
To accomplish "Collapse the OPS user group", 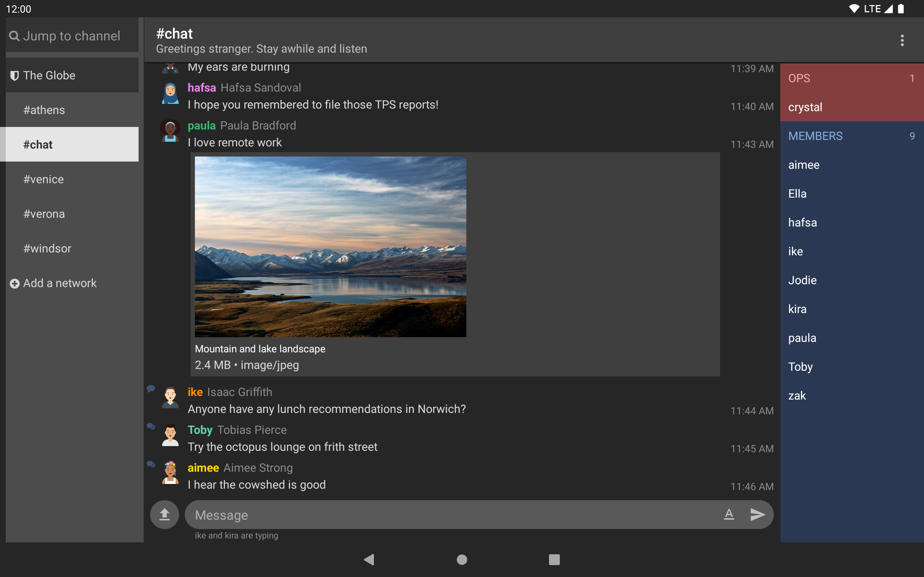I will point(852,78).
